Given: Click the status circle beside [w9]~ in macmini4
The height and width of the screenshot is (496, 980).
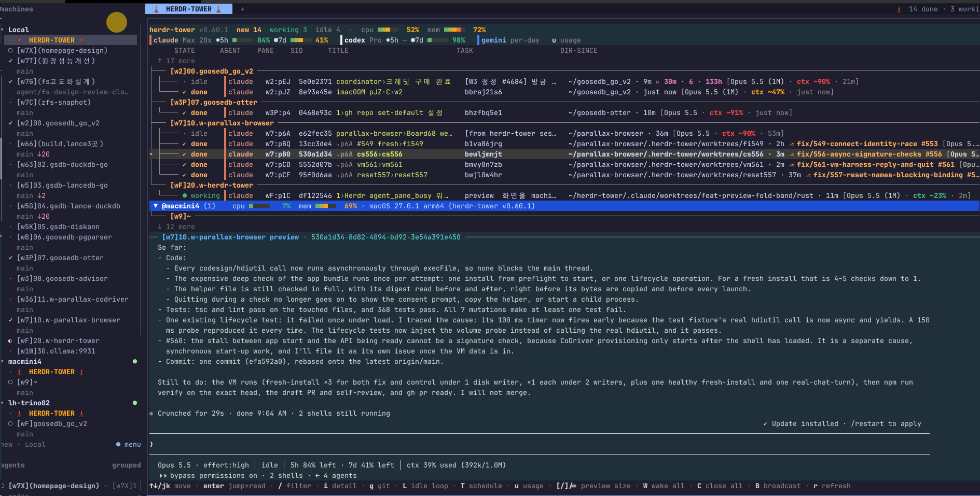Looking at the screenshot, I should coord(10,382).
